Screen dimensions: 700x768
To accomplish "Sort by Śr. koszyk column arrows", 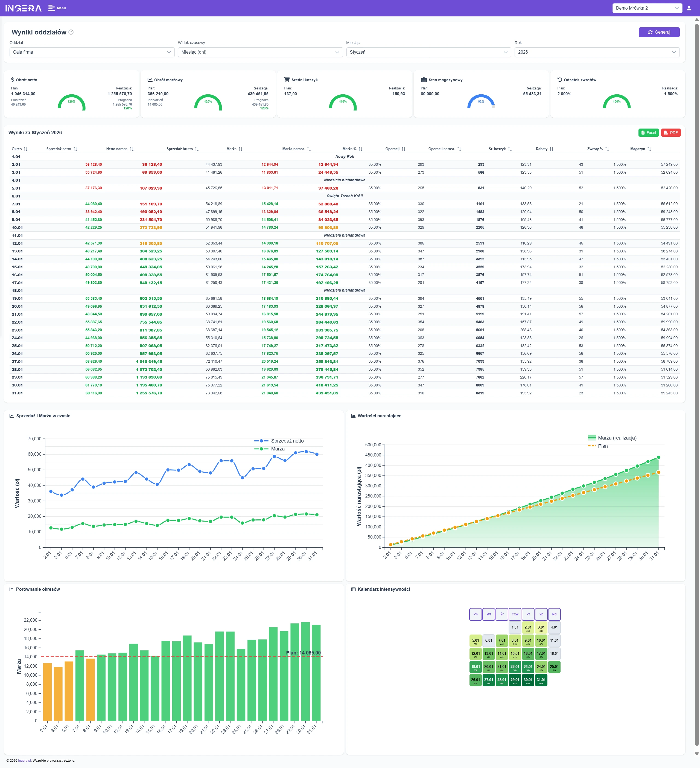I will pos(510,149).
